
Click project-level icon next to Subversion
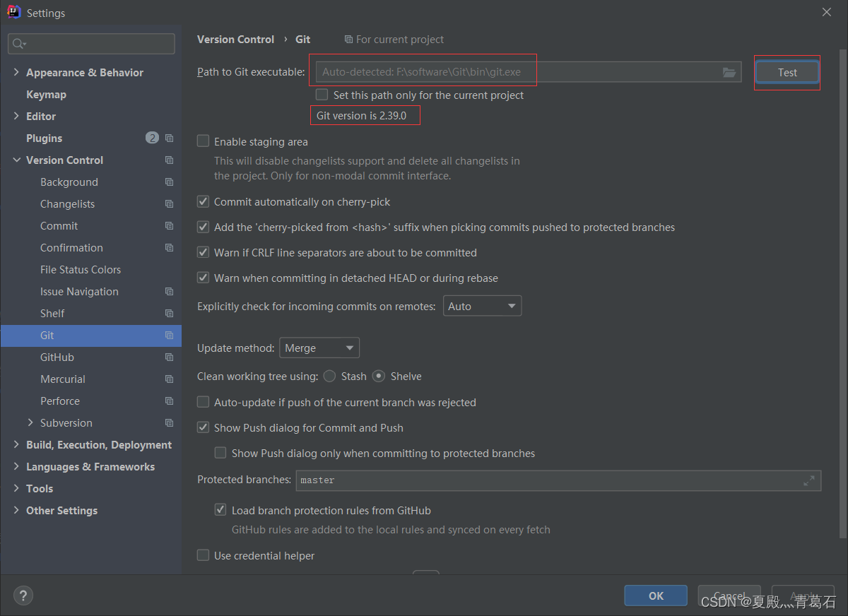click(x=169, y=423)
